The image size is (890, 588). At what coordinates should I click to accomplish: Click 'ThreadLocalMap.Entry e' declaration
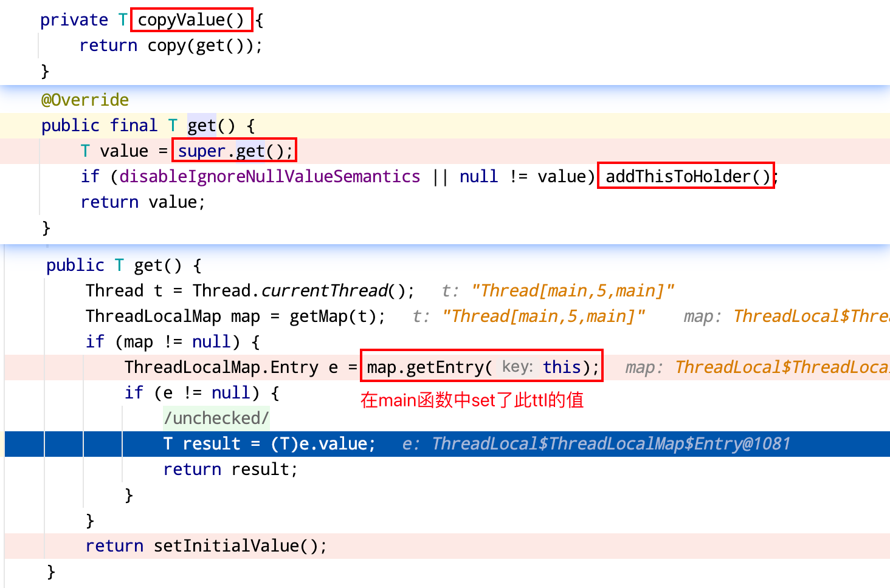[x=231, y=367]
